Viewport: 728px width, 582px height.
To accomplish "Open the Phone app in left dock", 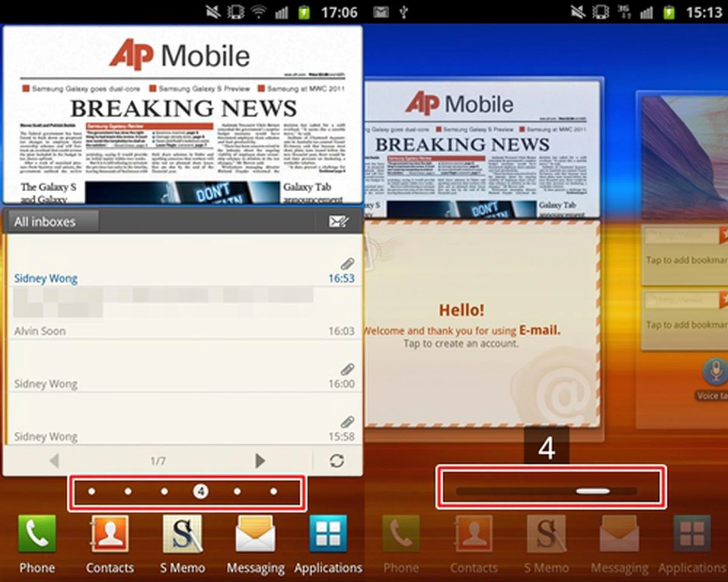I will click(37, 534).
